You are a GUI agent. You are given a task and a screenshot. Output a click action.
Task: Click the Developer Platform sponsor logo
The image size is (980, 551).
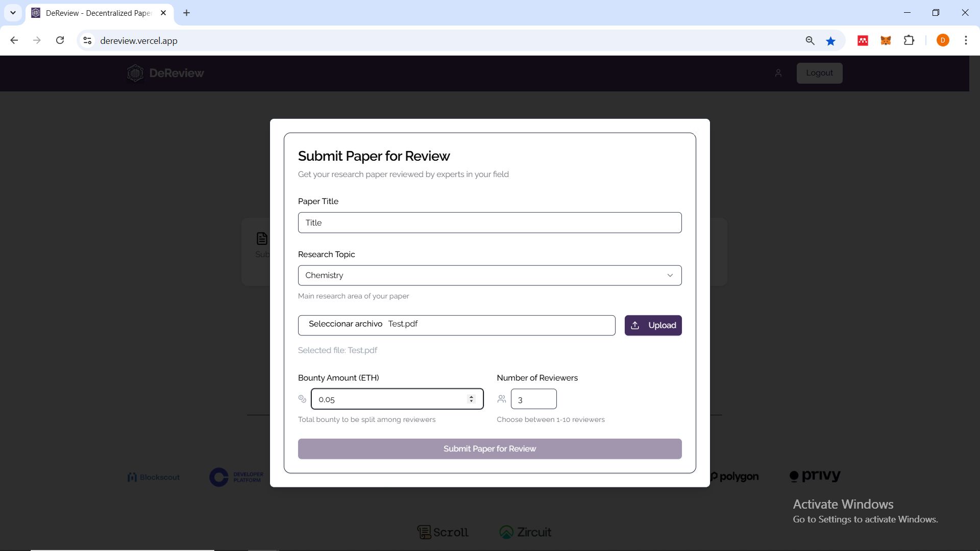click(x=236, y=477)
